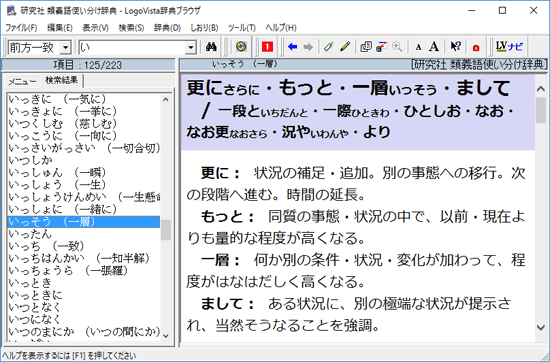Screen dimensions: 550x362
Task: Select いっさいがっさい (一切合切) entry
Action: pyautogui.click(x=84, y=148)
